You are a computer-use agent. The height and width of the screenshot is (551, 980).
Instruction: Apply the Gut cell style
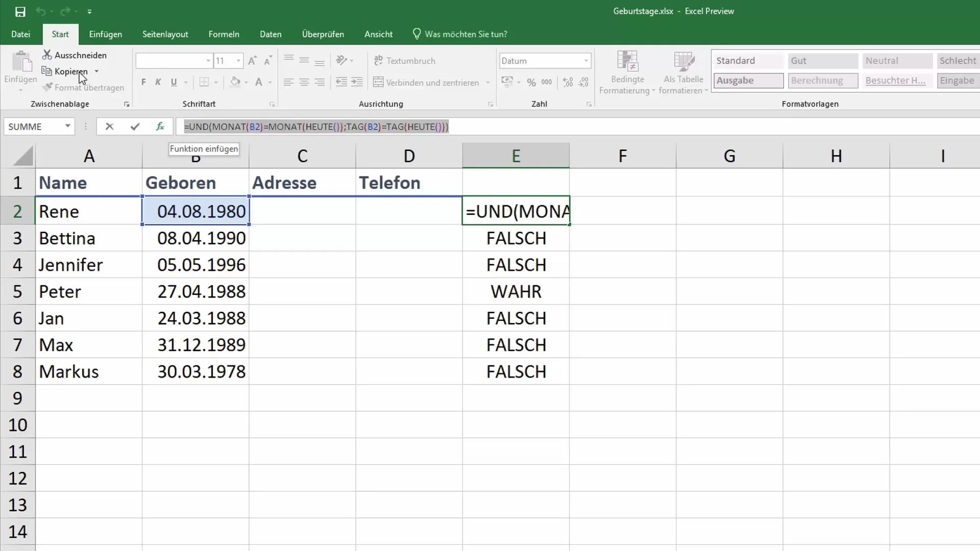click(823, 61)
